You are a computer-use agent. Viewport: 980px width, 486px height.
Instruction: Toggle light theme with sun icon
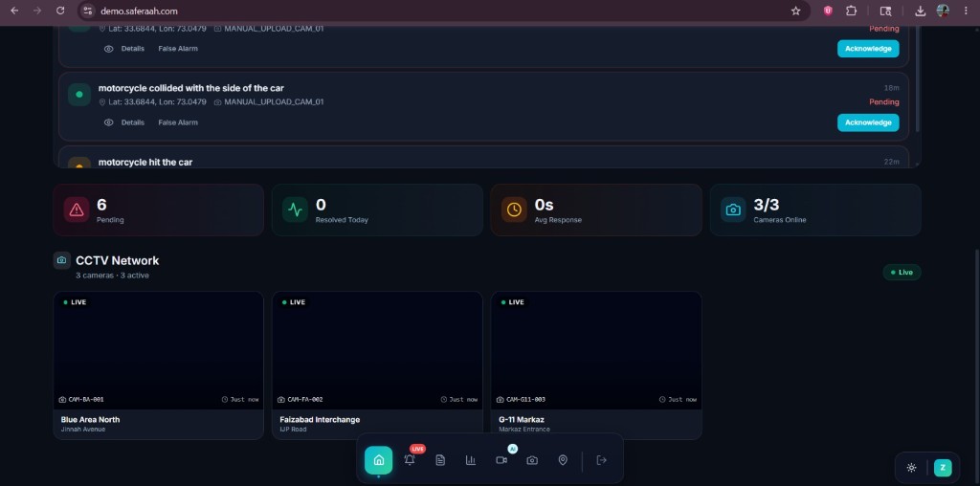point(911,468)
